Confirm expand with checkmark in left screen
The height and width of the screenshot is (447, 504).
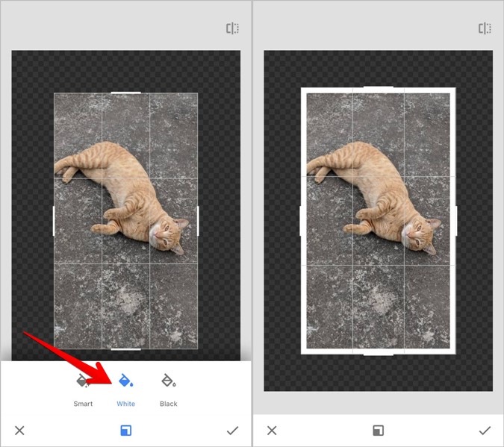(232, 431)
